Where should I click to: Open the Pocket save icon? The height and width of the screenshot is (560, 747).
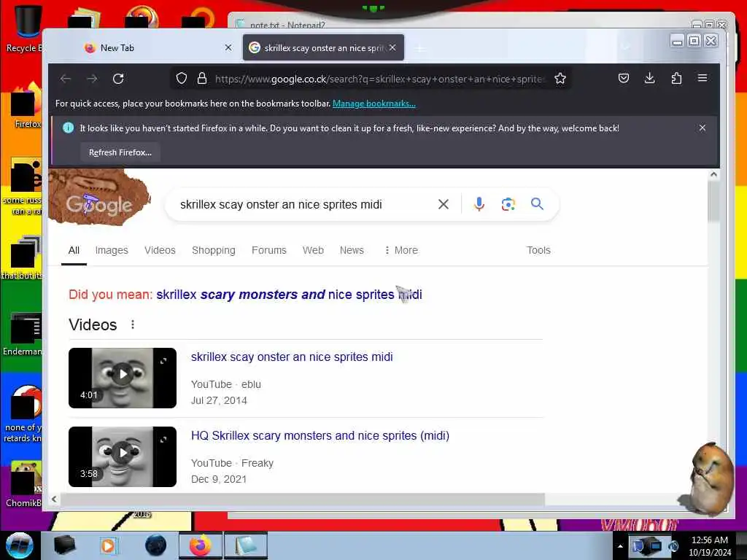pos(624,78)
